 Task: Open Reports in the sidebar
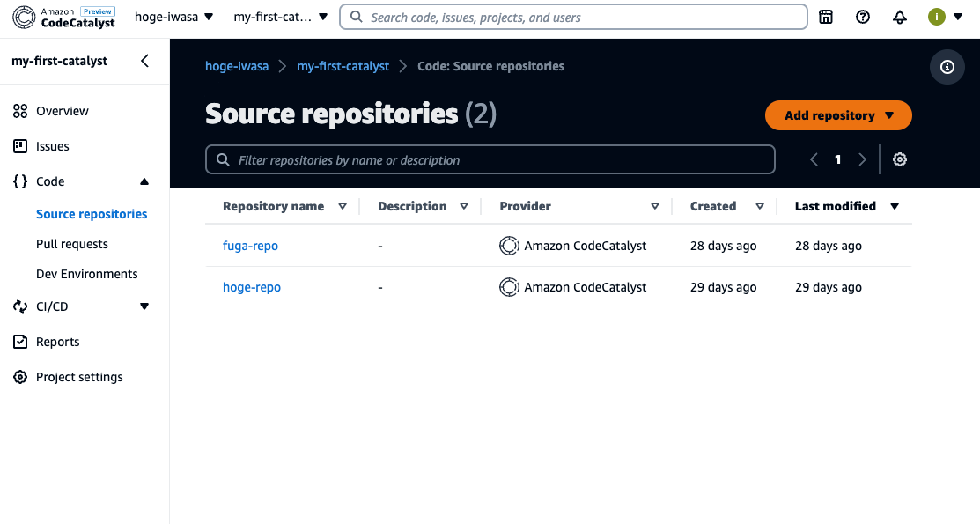[x=57, y=342]
